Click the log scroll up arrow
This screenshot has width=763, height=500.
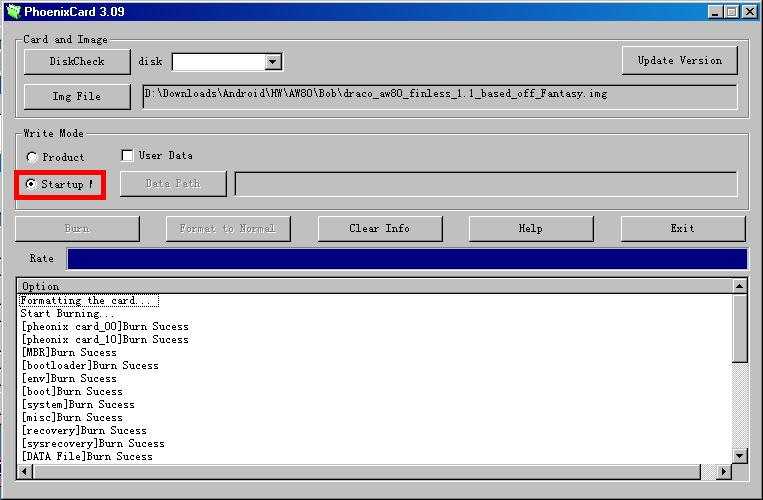click(740, 286)
